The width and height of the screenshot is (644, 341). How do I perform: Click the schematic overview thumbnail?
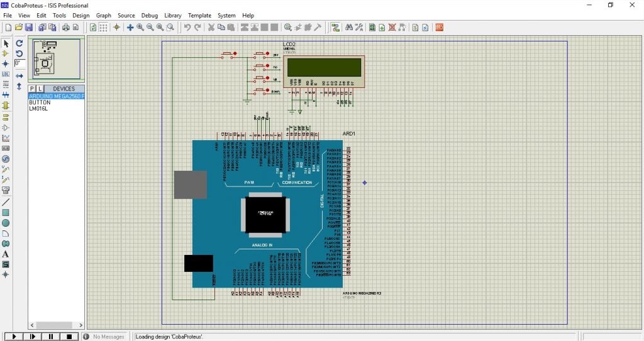point(57,59)
